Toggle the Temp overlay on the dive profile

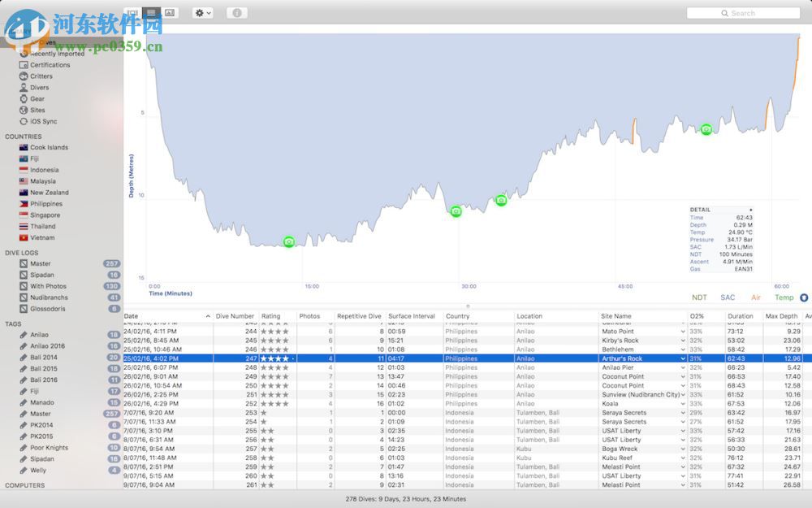(784, 297)
